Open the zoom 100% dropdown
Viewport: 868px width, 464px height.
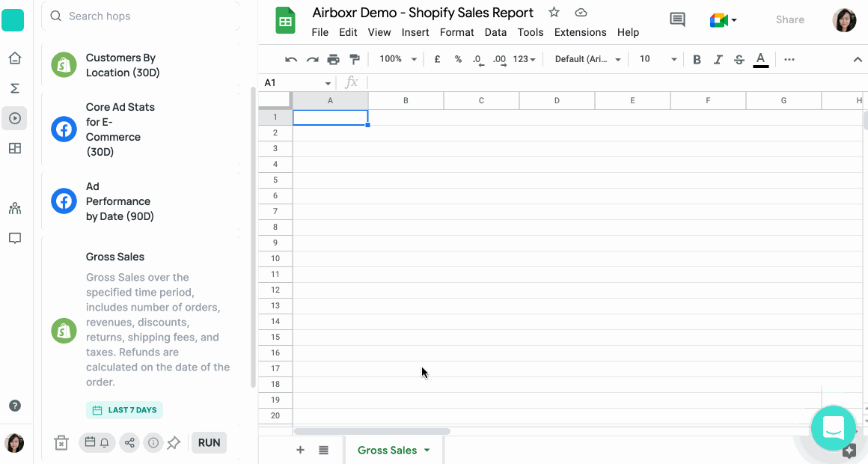(398, 59)
